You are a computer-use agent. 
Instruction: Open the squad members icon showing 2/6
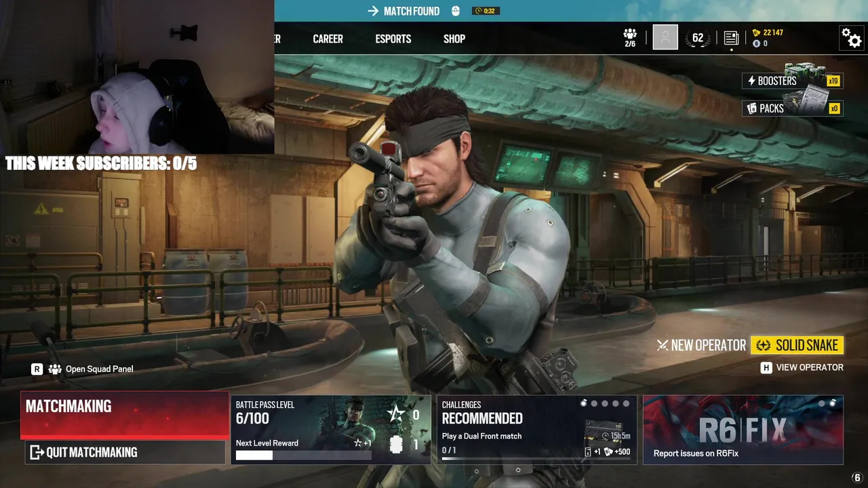[x=630, y=38]
